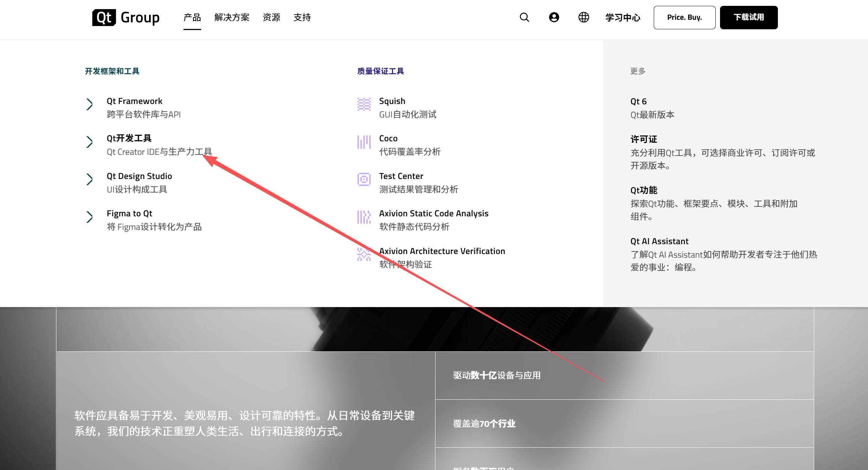Open the 支持 menu
This screenshot has height=470, width=868.
click(x=302, y=17)
